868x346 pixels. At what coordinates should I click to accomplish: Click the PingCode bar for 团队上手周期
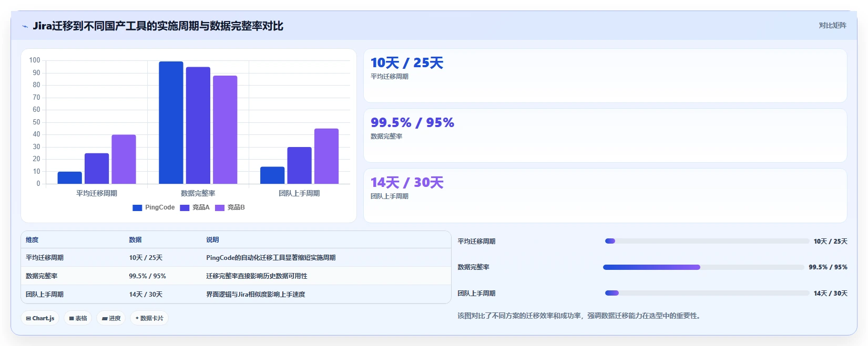[x=272, y=175]
